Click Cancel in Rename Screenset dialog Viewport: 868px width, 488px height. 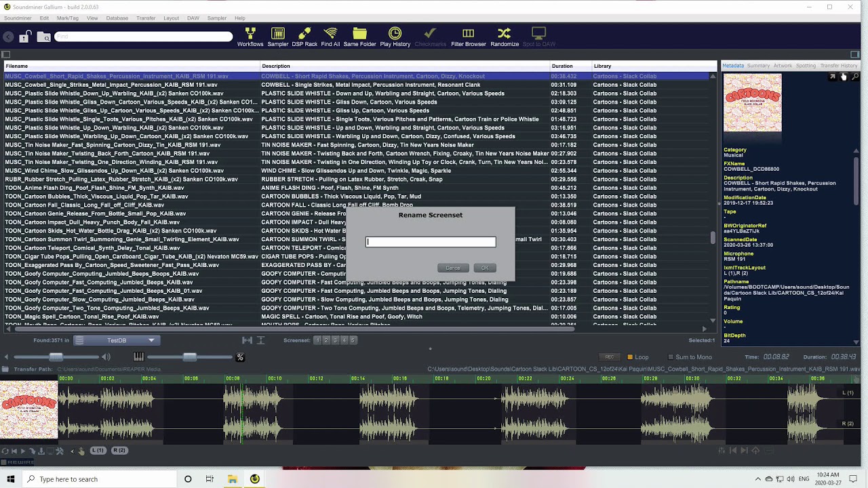pos(453,268)
